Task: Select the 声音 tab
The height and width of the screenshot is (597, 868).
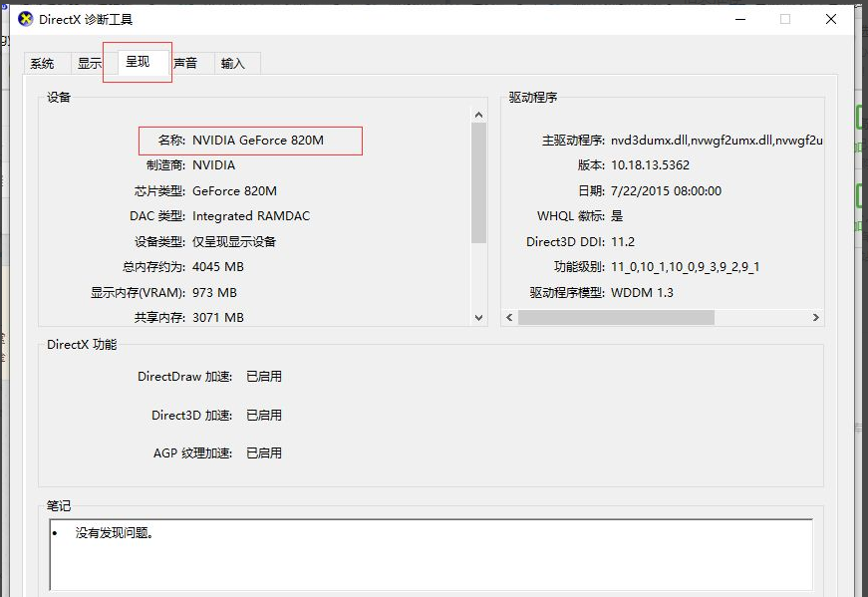Action: coord(185,62)
